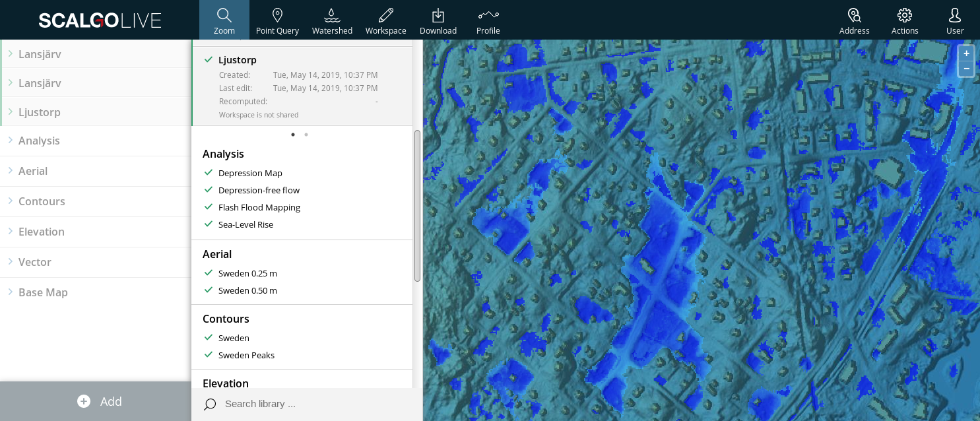Expand the Analysis category in sidebar
Image resolution: width=980 pixels, height=421 pixels.
(x=96, y=141)
